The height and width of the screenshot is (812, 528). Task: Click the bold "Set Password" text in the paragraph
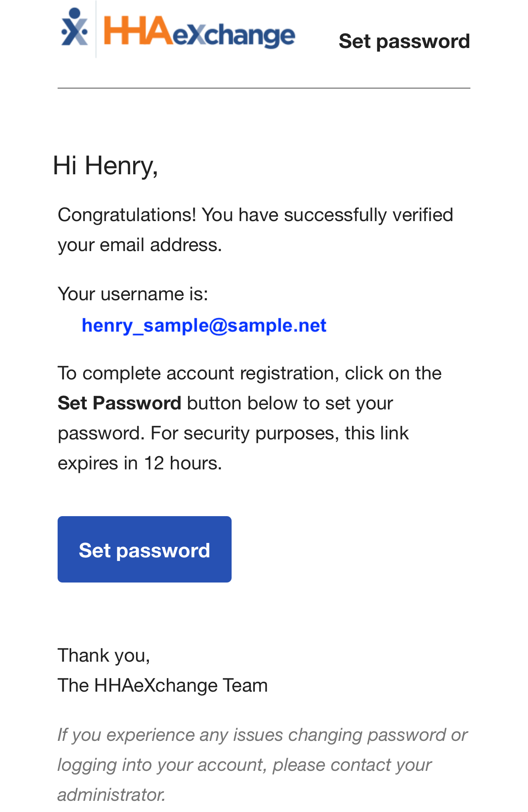[x=119, y=403]
